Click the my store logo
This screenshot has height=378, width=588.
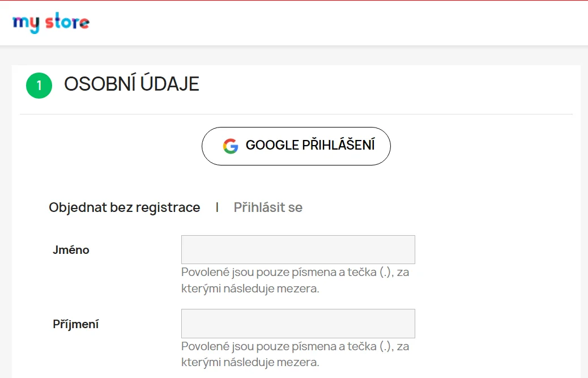[51, 23]
